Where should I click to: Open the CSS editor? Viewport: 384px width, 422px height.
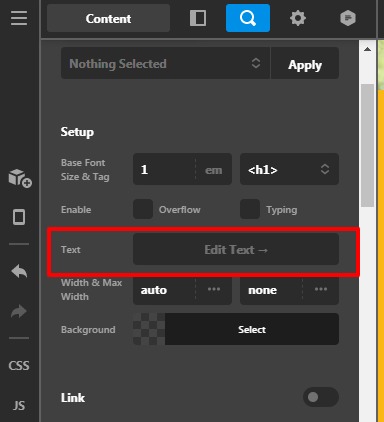pyautogui.click(x=19, y=366)
